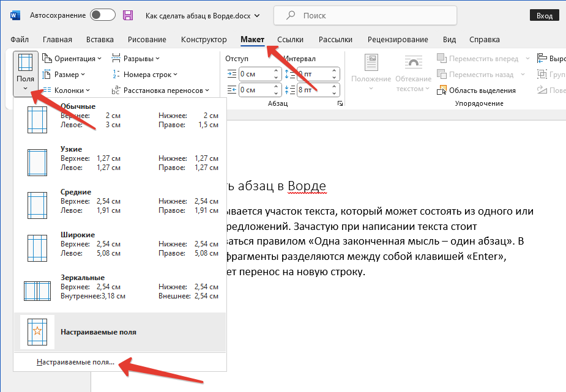Image resolution: width=566 pixels, height=392 pixels.
Task: Toggle the Автосохранение switch
Action: click(x=103, y=15)
